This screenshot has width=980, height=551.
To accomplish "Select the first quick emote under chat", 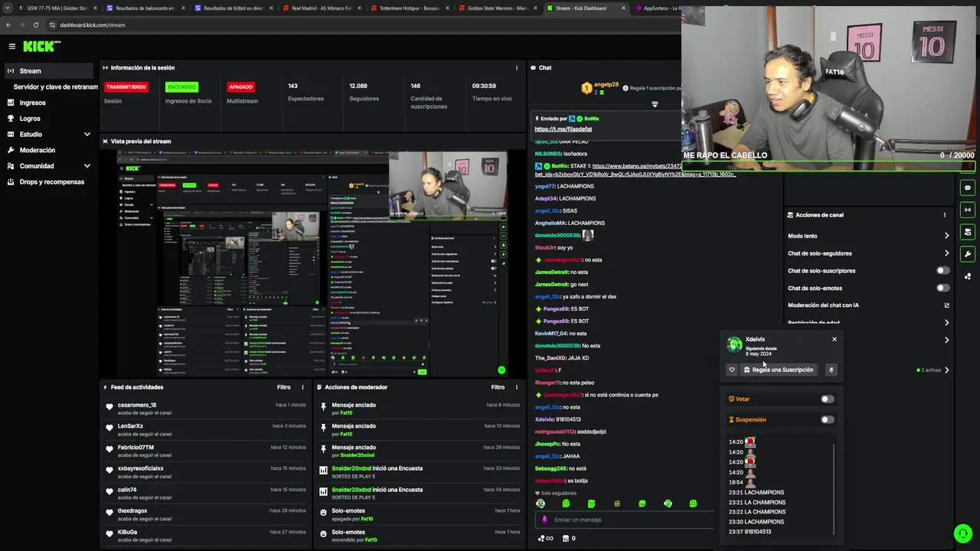I will pyautogui.click(x=541, y=504).
